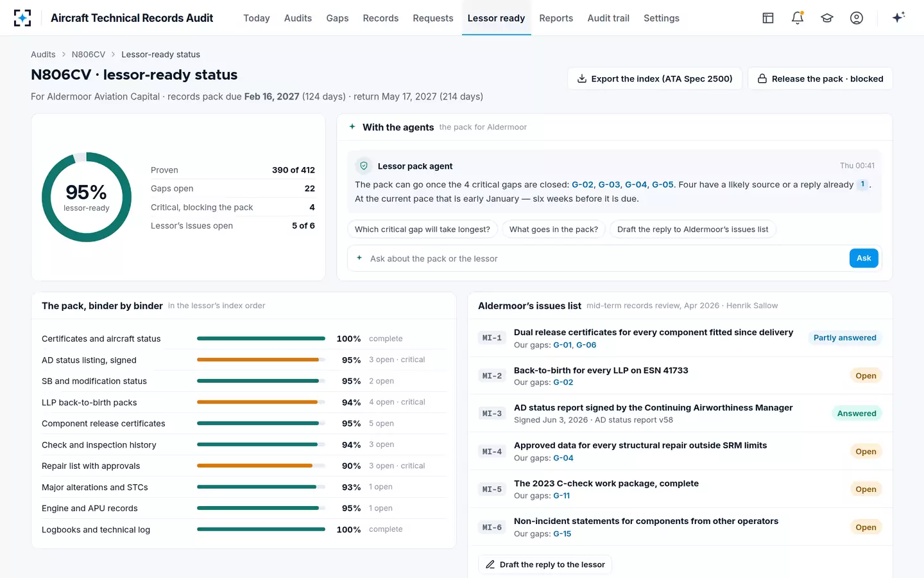Open gap G-06 under issue MI-1

586,345
